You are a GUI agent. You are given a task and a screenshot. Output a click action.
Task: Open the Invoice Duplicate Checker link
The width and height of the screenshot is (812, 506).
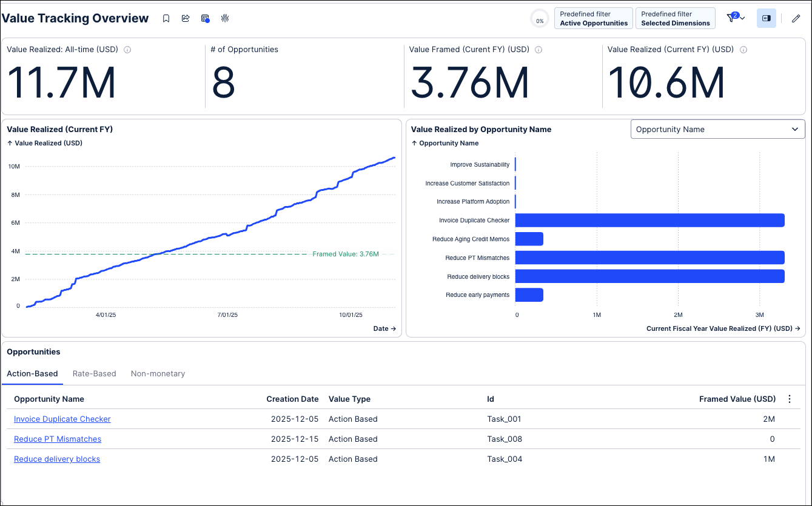pyautogui.click(x=62, y=419)
